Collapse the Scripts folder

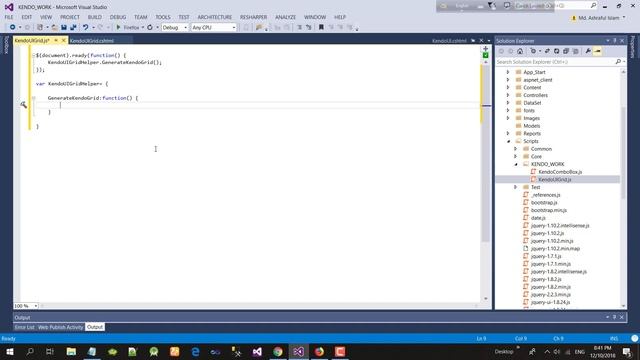click(x=508, y=141)
